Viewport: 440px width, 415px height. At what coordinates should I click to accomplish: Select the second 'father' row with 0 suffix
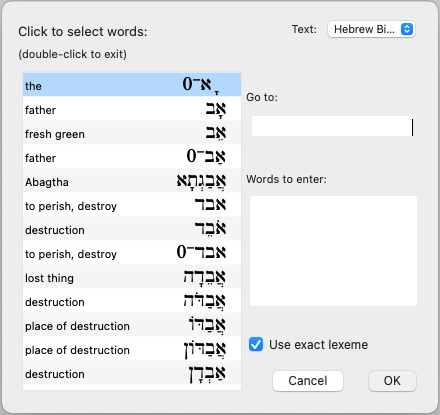click(132, 157)
